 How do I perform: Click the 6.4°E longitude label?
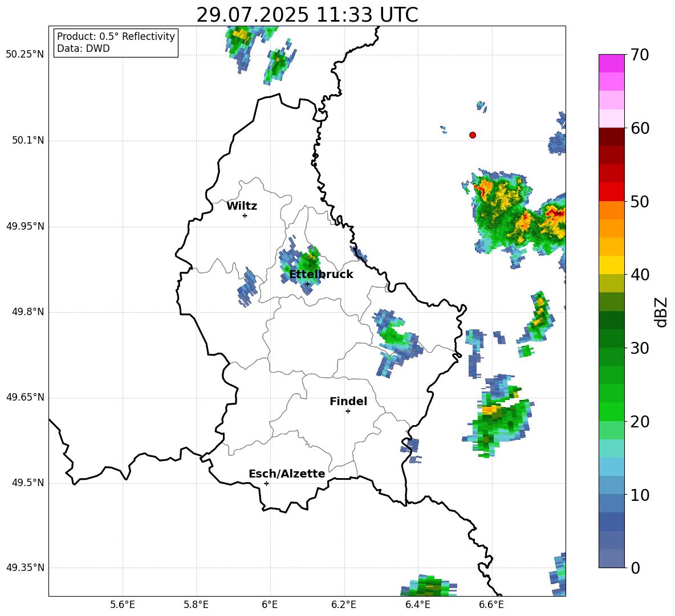[417, 605]
